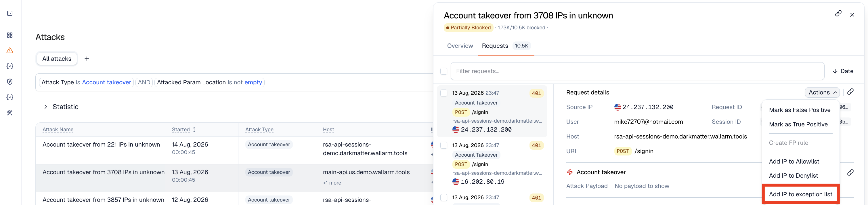This screenshot has width=868, height=205.
Task: Choose Mark as True Positive
Action: point(798,124)
